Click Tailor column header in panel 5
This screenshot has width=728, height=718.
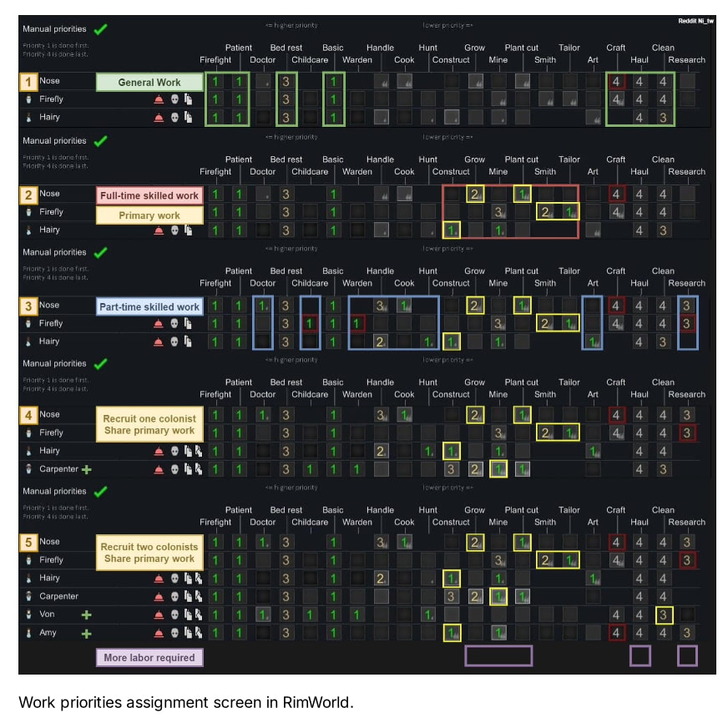tap(569, 510)
